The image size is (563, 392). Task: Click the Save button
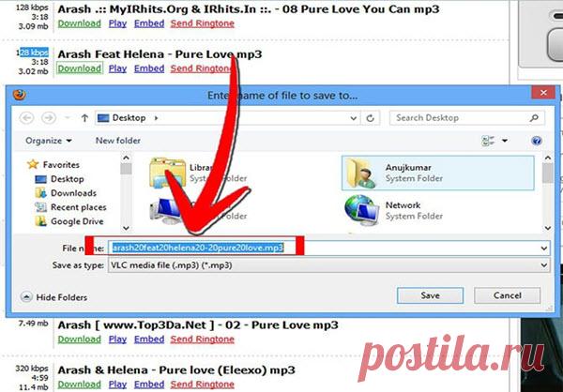tap(430, 295)
